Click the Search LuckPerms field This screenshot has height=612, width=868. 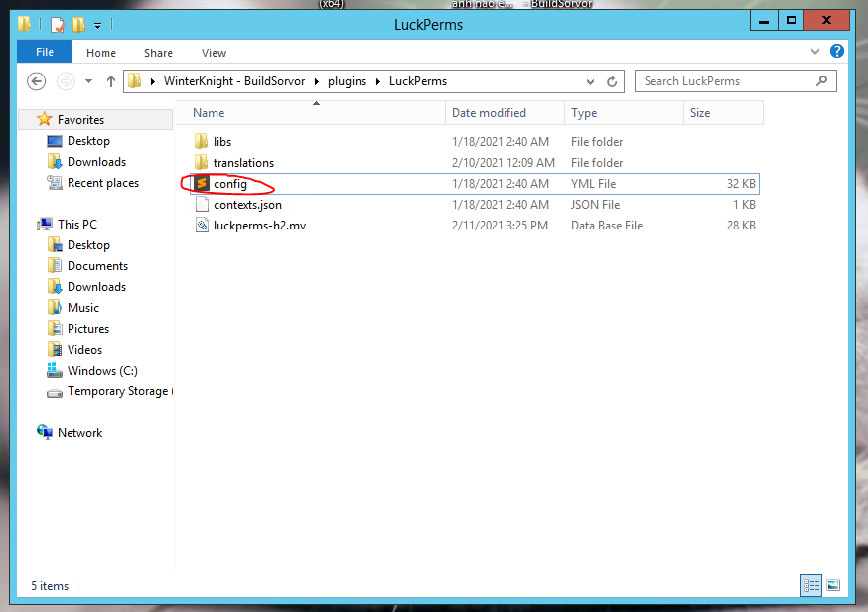pyautogui.click(x=735, y=81)
